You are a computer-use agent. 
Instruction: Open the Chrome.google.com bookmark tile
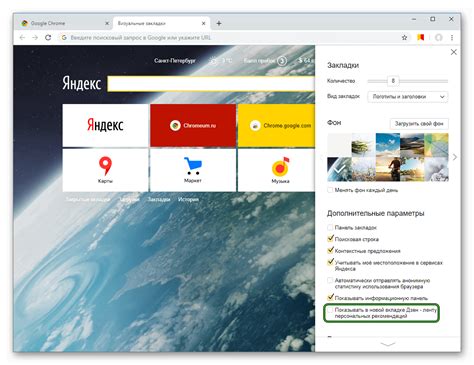tap(276, 125)
